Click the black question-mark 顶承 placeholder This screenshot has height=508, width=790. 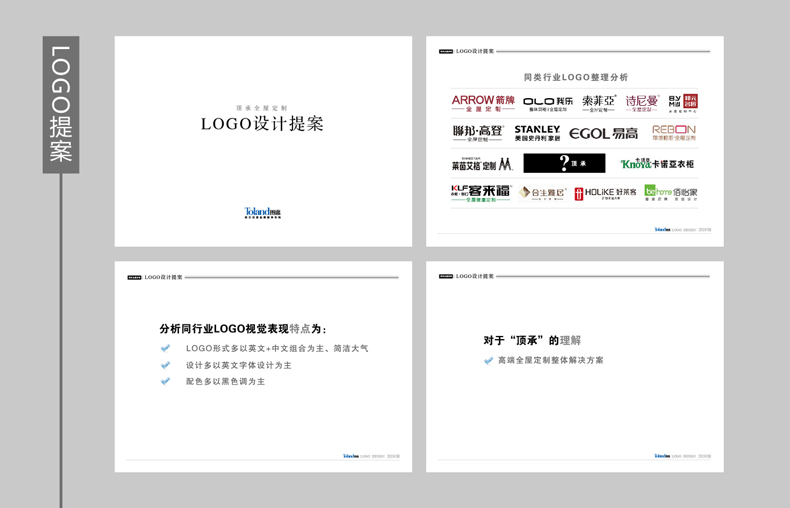tap(564, 163)
